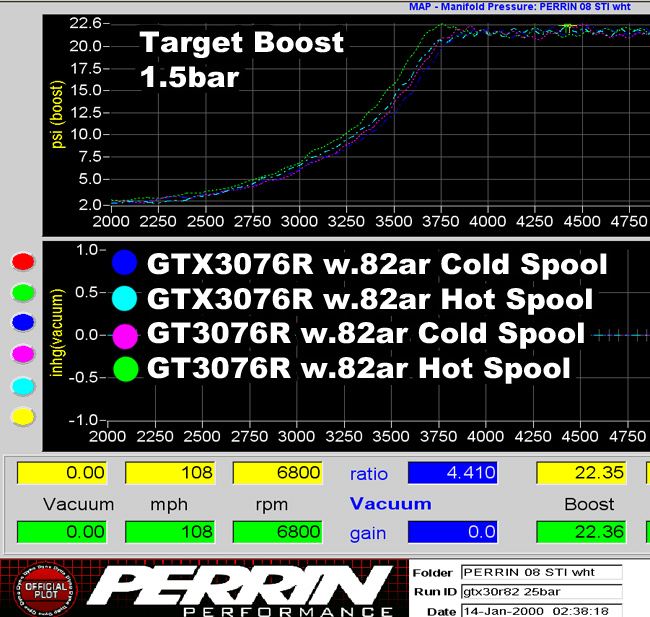The width and height of the screenshot is (650, 617).
Task: Click the Run ID label
Action: 435,592
